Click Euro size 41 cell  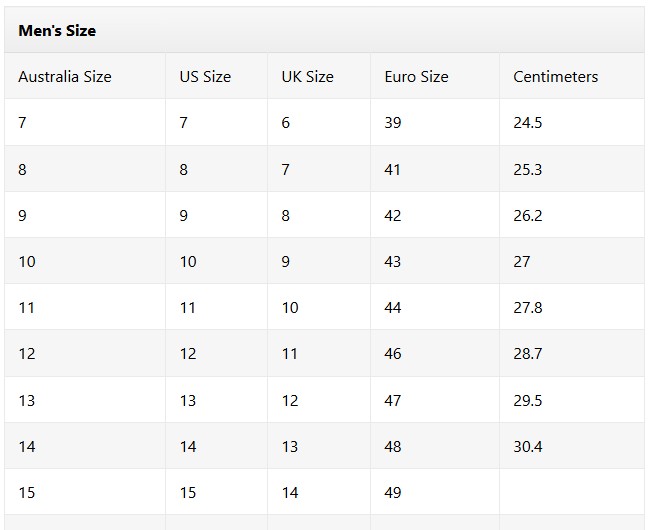click(x=435, y=169)
